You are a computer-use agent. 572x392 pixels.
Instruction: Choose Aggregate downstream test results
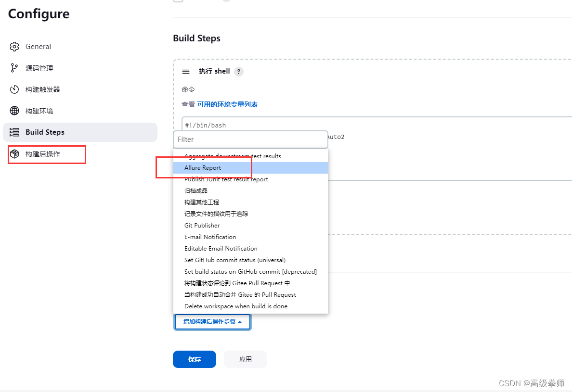(251, 156)
